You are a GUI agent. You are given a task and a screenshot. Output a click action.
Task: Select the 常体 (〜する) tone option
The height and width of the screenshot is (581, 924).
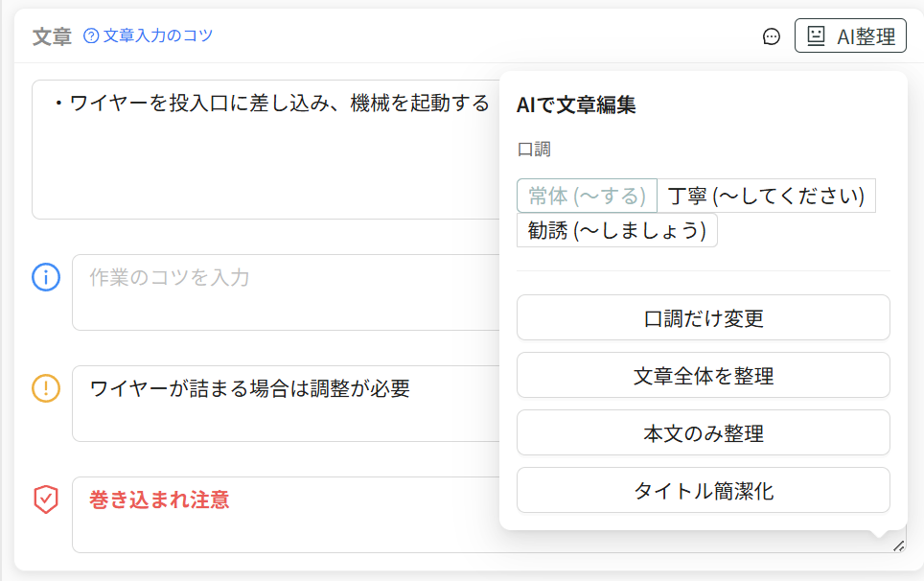tap(587, 196)
